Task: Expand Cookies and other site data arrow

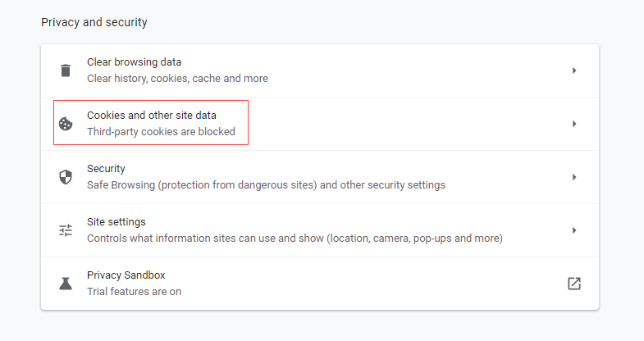Action: pyautogui.click(x=574, y=124)
